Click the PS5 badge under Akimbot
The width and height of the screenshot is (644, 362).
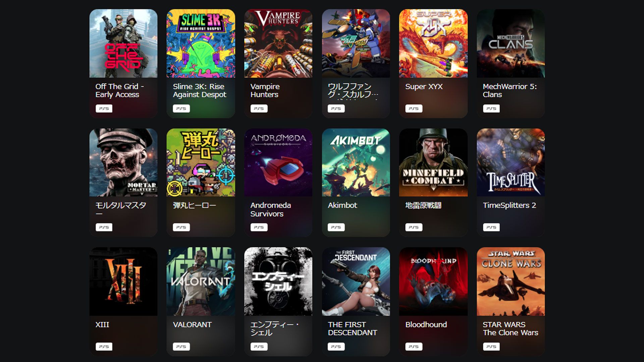(336, 227)
